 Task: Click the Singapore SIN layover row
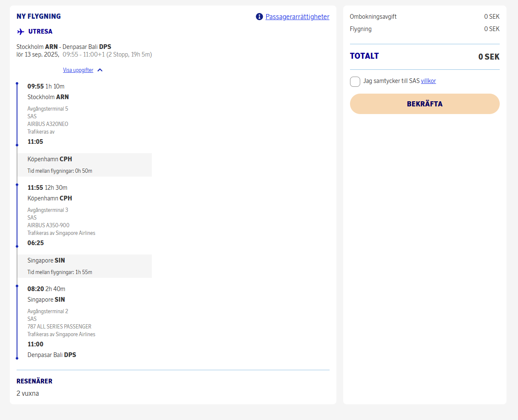[x=84, y=266]
